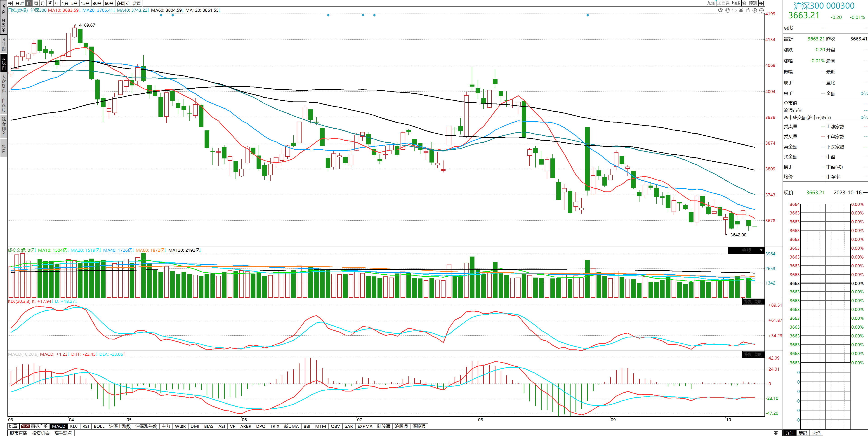Select the hand pan tool icon
Image resolution: width=868 pixels, height=436 pixels.
[727, 10]
